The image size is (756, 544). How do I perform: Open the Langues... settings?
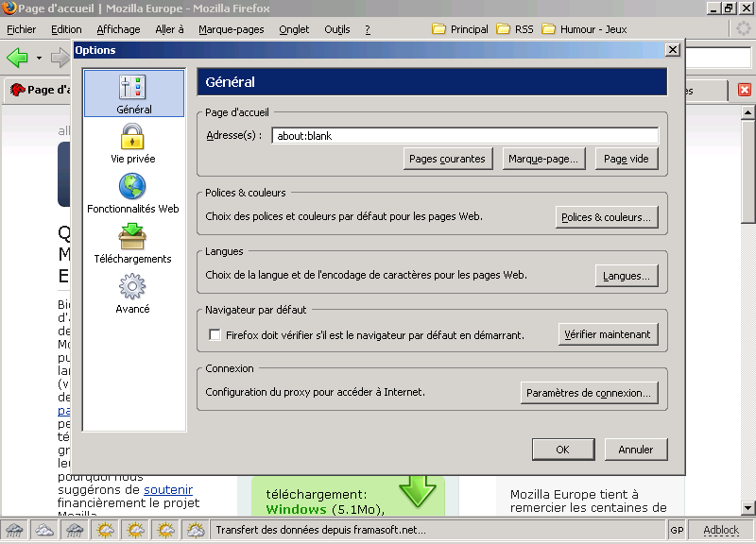[x=627, y=276]
